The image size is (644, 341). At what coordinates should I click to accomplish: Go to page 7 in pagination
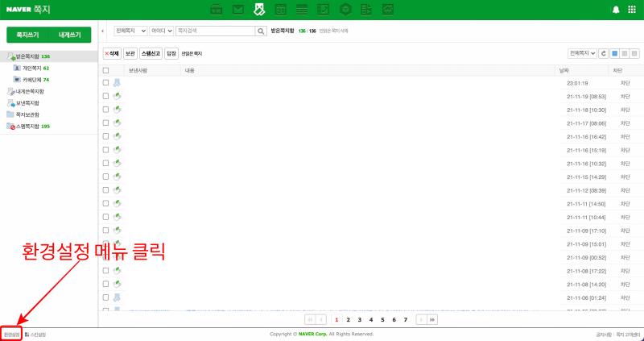406,319
